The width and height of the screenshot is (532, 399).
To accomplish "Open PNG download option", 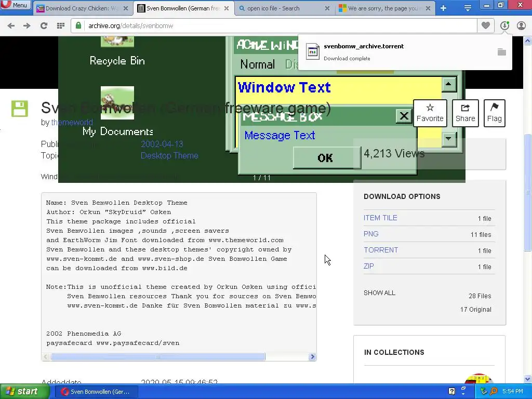I will pos(371,234).
